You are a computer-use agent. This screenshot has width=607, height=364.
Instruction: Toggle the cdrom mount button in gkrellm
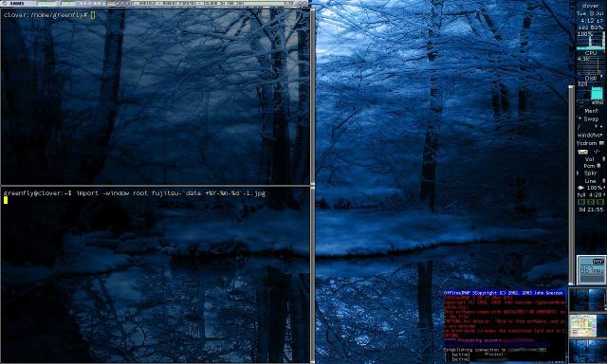(601, 143)
